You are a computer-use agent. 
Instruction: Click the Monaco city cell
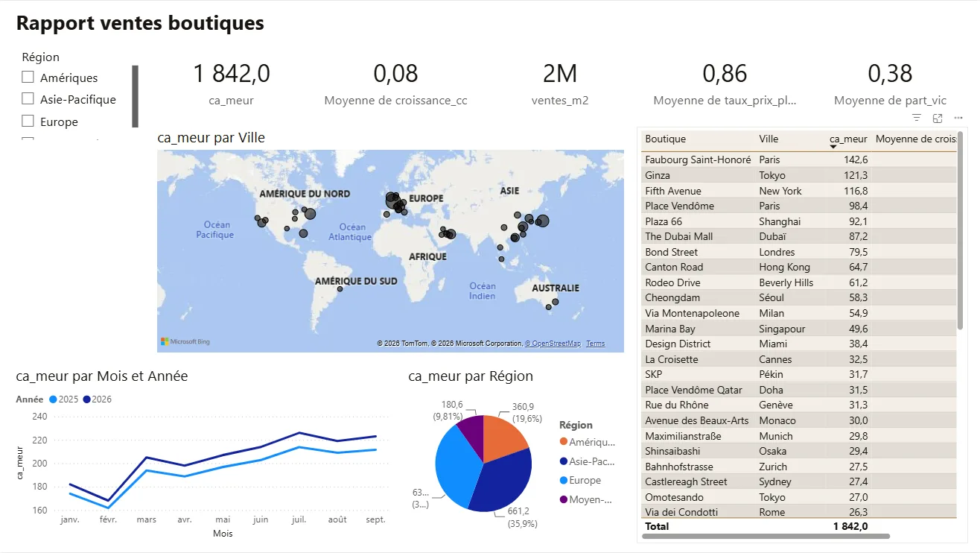(777, 420)
